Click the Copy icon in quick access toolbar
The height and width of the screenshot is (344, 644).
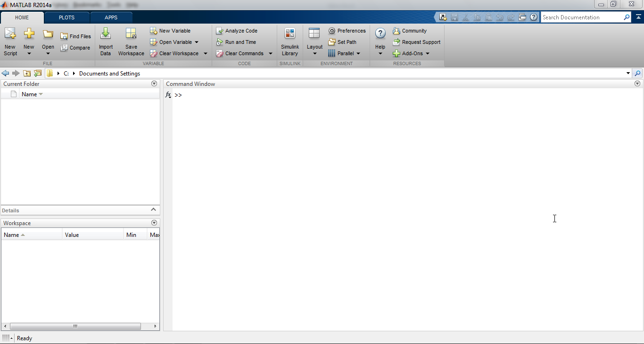tap(477, 17)
